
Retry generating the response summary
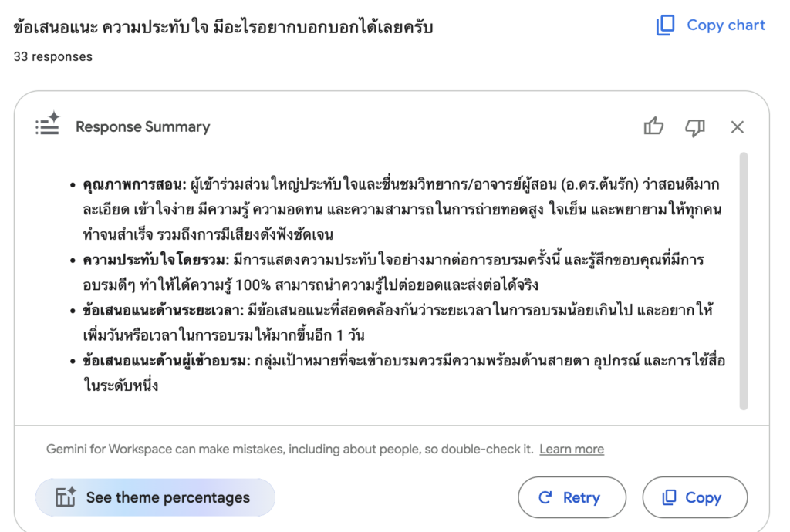tap(572, 497)
